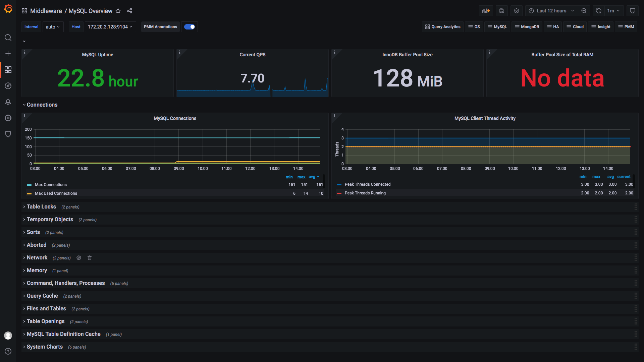644x362 pixels.
Task: Open the MySQL Overview title link
Action: click(90, 11)
